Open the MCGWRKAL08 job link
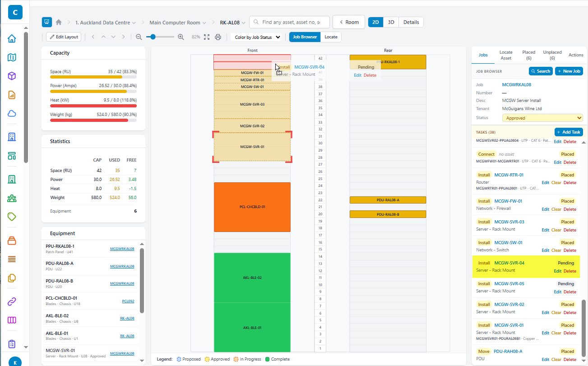 [516, 84]
